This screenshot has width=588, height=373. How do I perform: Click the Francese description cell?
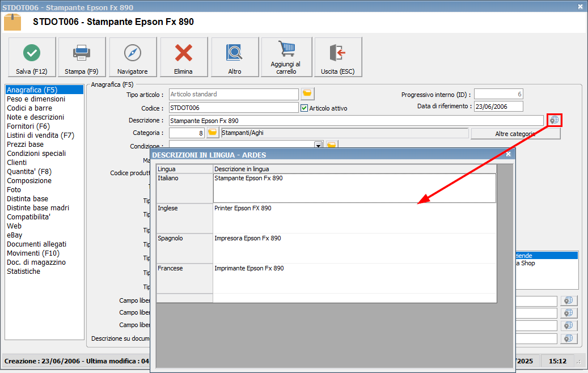pos(354,278)
